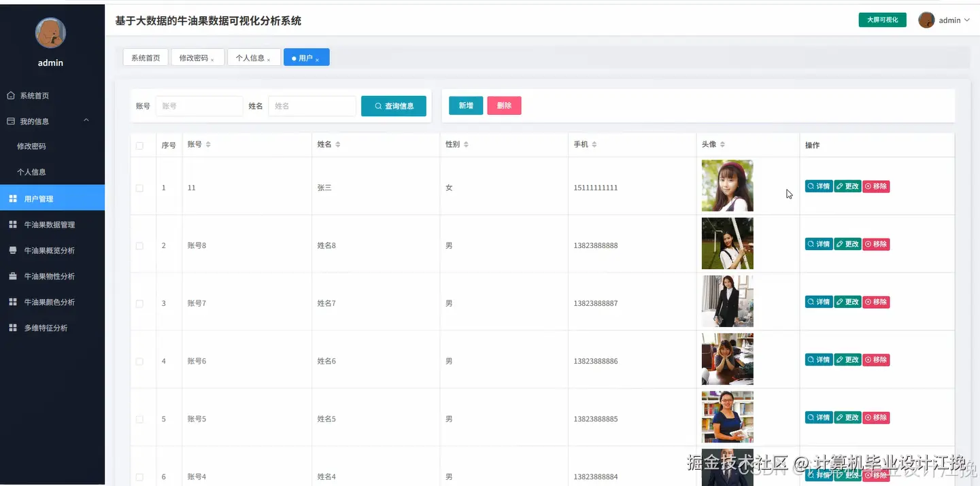
Task: Close the 用户 tab with its x
Action: tap(317, 60)
